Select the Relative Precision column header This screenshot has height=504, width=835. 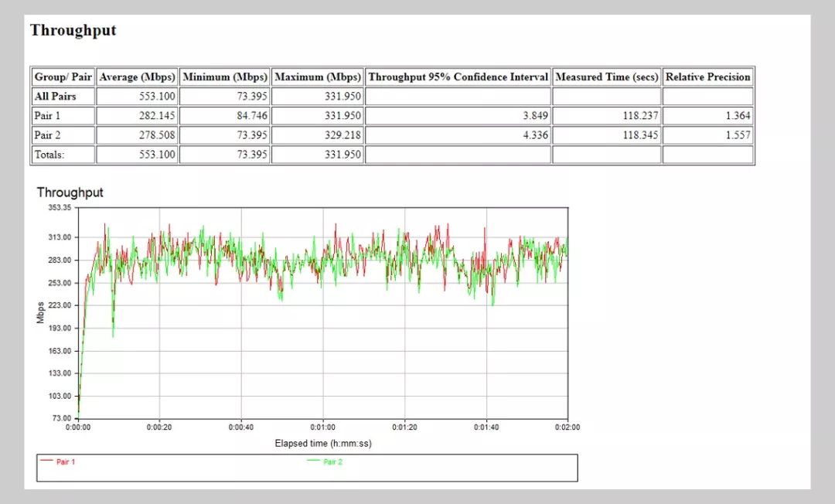pos(707,77)
